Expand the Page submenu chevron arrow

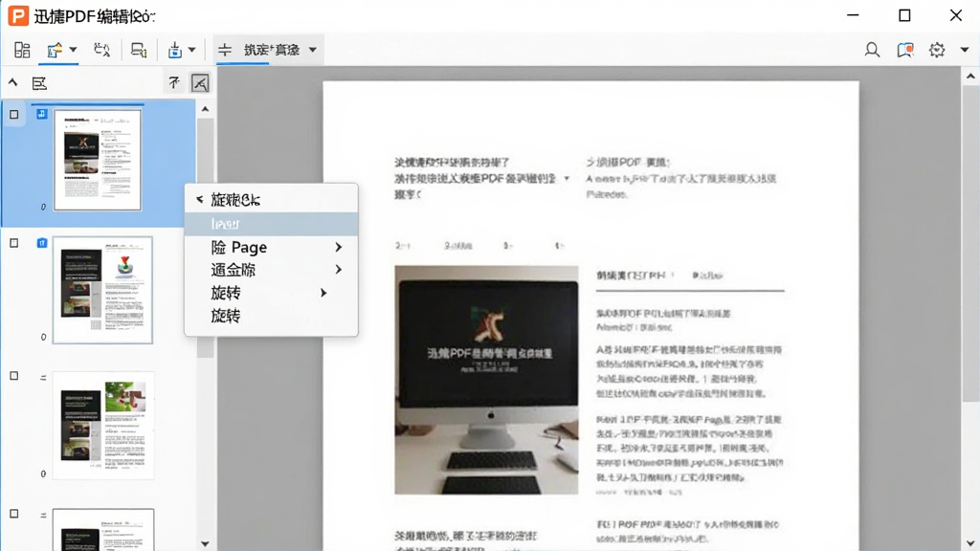tap(338, 248)
